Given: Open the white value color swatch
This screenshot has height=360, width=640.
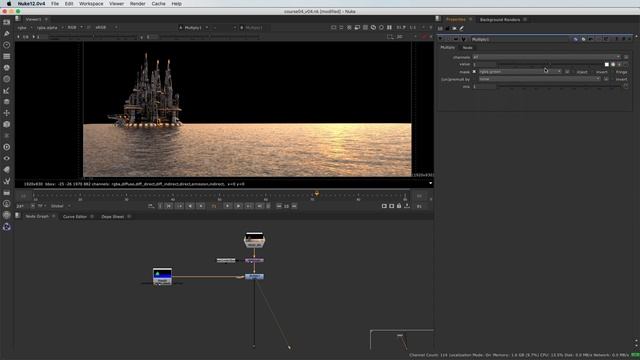Looking at the screenshot, I should [607, 64].
